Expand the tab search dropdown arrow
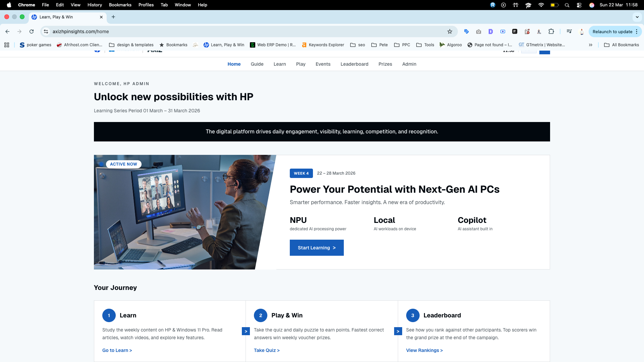This screenshot has height=362, width=644. pyautogui.click(x=637, y=17)
